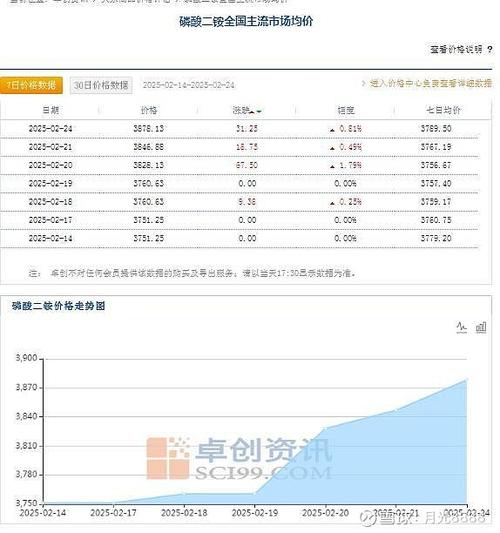This screenshot has height=533, width=500.
Task: Click change value 31.25
Action: (x=247, y=129)
